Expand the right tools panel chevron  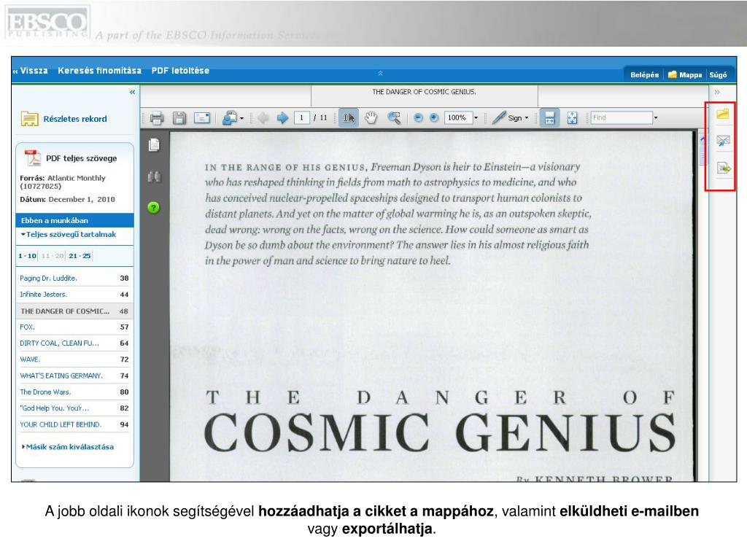tap(717, 92)
